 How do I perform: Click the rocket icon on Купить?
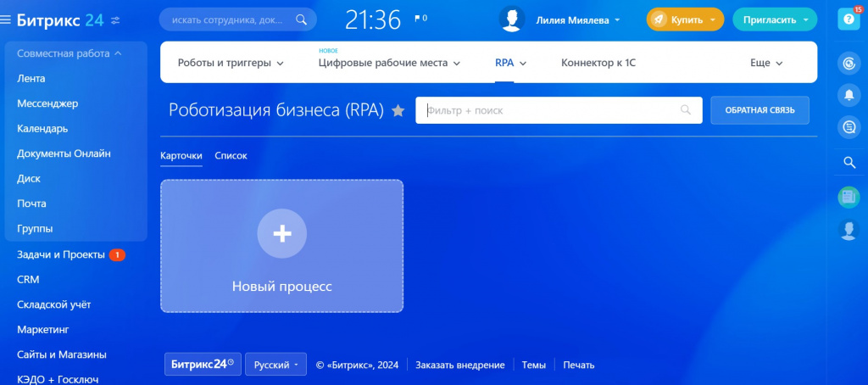click(658, 20)
